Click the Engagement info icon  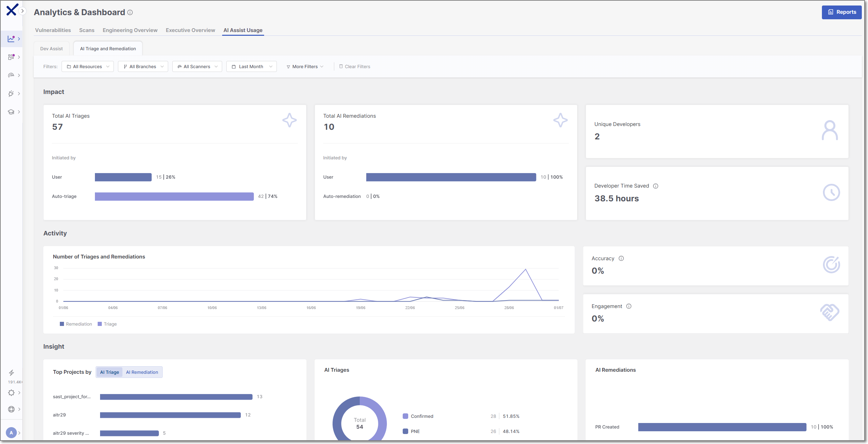(x=629, y=306)
